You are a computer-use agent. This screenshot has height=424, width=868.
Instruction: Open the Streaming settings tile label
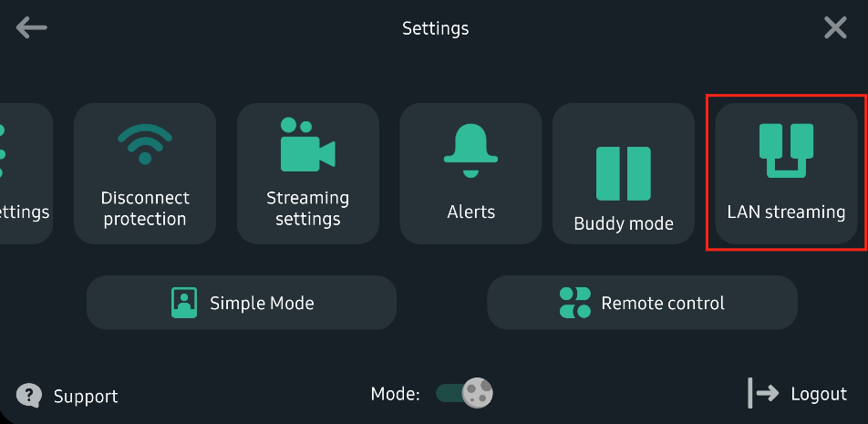pyautogui.click(x=308, y=209)
